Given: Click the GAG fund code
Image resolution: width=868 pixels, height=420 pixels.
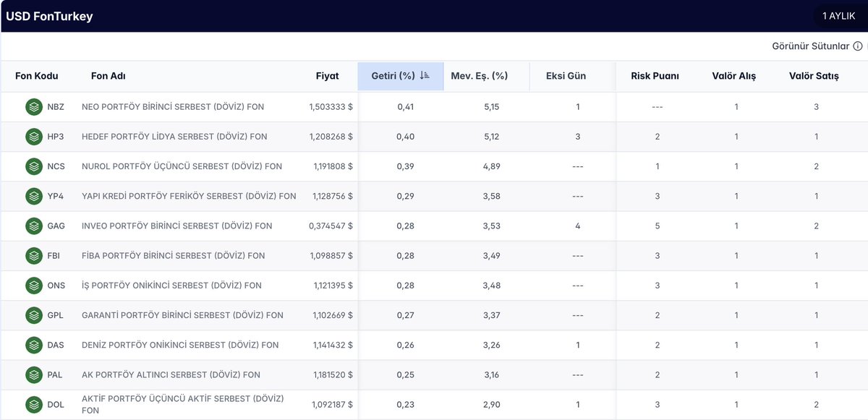Looking at the screenshot, I should click(x=56, y=226).
